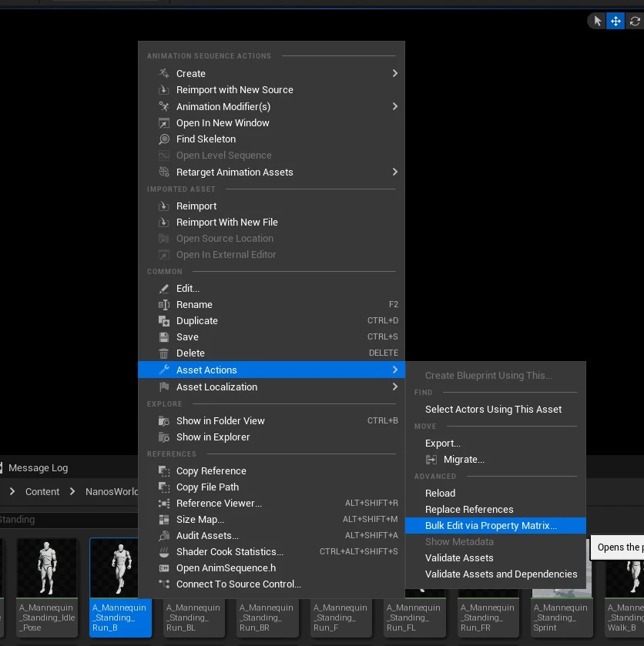Viewport: 644px width, 646px height.
Task: Expand the Create submenu arrow
Action: (x=395, y=73)
